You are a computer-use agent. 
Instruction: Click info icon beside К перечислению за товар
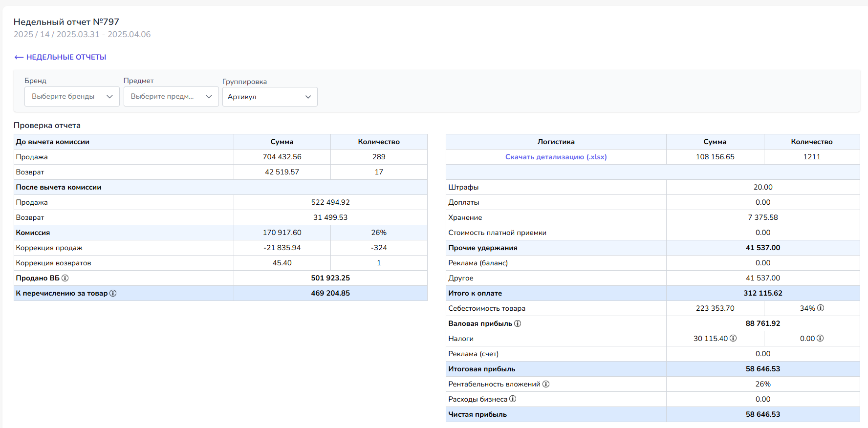coord(113,293)
